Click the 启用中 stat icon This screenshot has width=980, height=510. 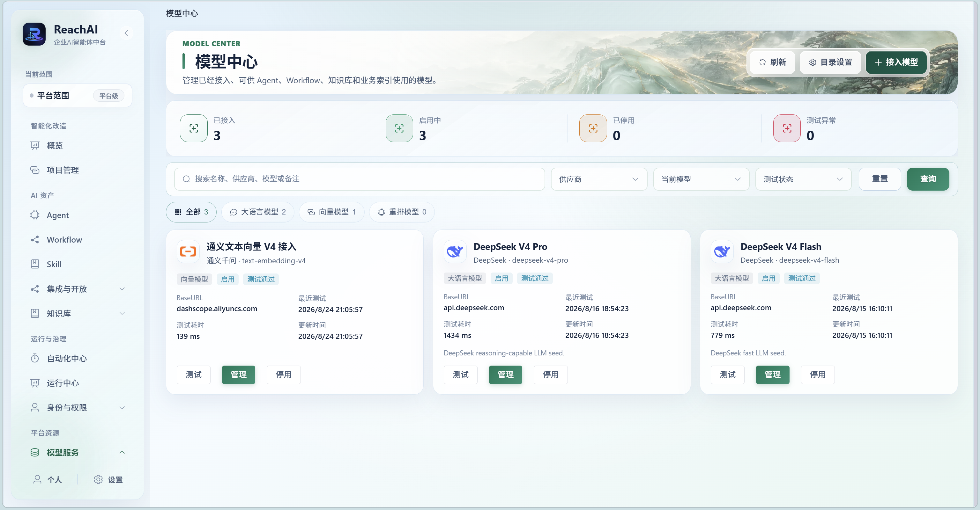click(x=399, y=128)
